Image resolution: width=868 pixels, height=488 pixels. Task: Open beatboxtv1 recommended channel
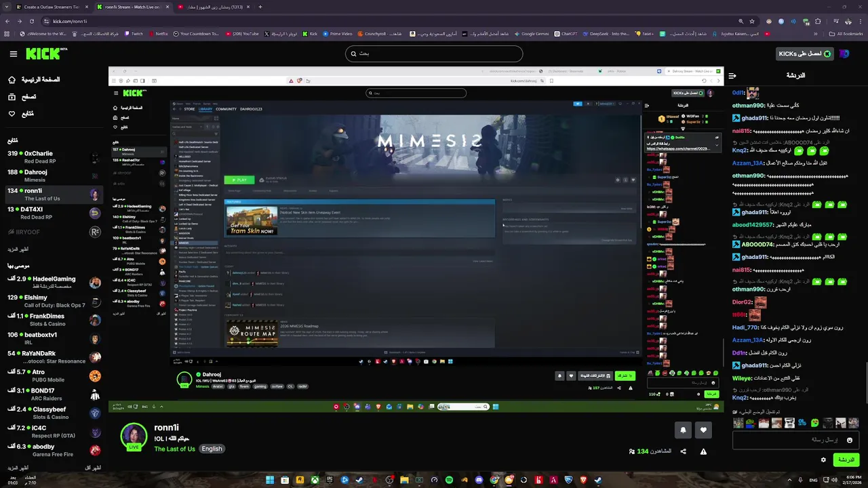(53, 338)
